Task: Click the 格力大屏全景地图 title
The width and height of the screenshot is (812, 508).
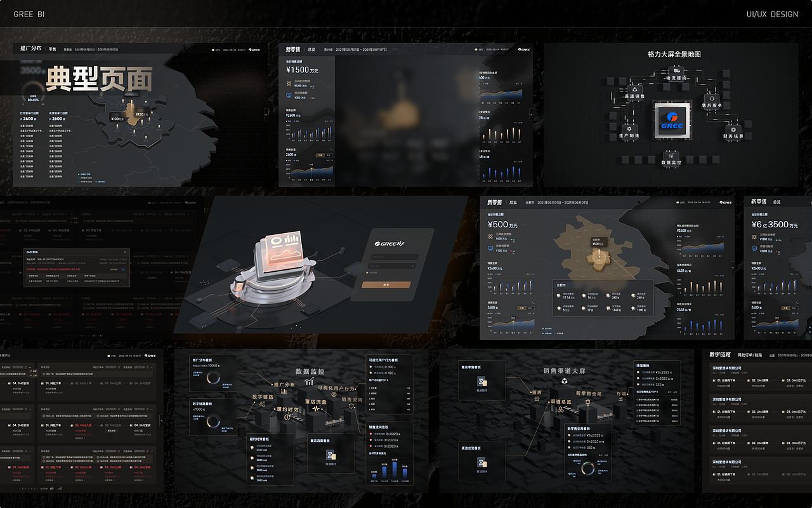Action: click(674, 55)
